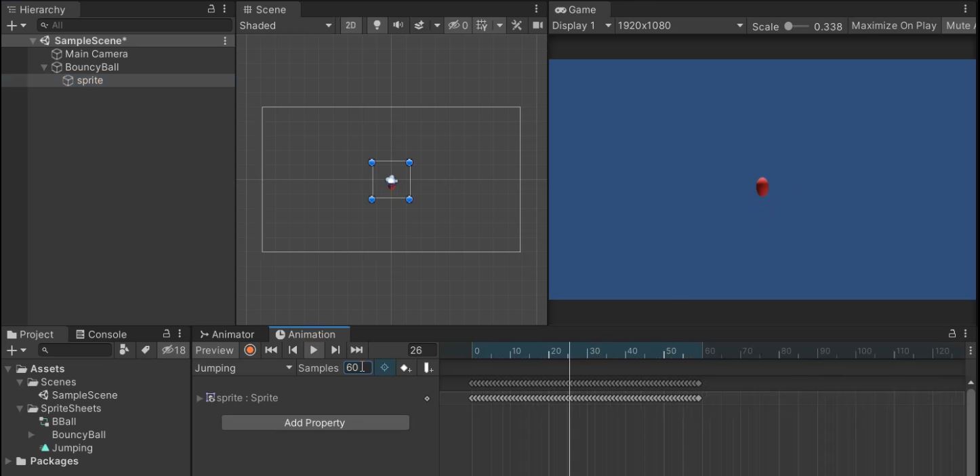Click the Add Keyframe icon

tap(406, 368)
